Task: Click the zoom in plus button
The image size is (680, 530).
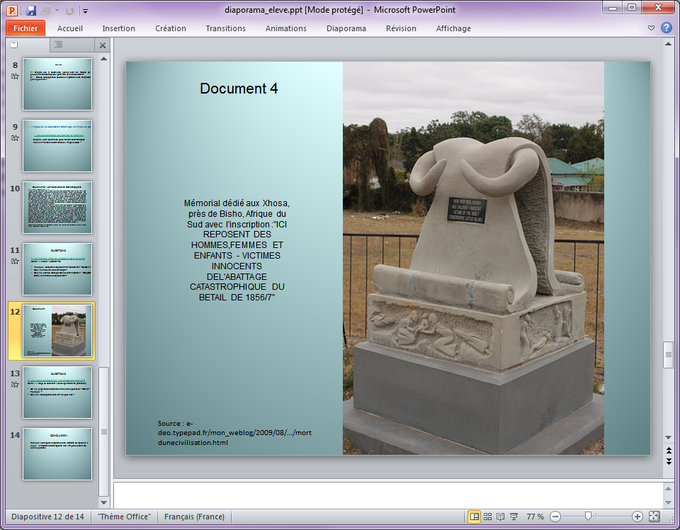Action: coord(637,517)
